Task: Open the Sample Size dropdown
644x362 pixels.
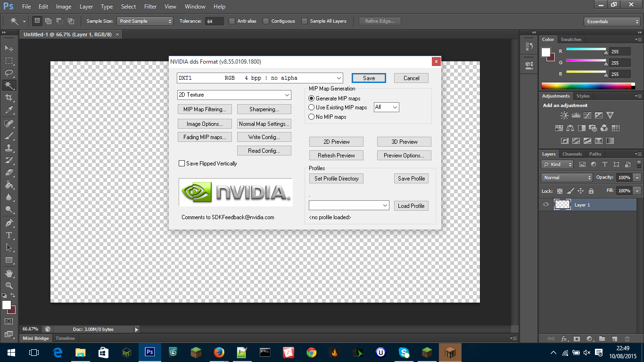Action: click(145, 21)
